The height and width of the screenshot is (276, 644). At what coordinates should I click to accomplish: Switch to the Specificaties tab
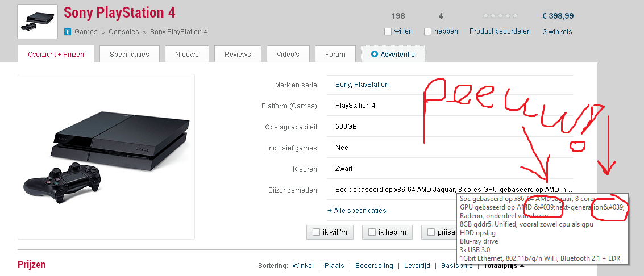[x=130, y=54]
